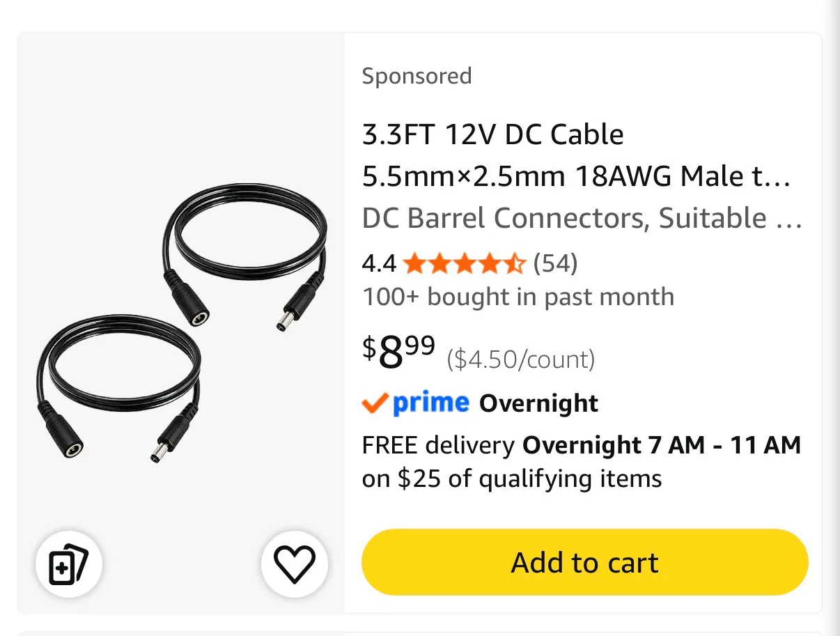Click the $8.99 price
Image resolution: width=840 pixels, height=636 pixels.
[398, 352]
